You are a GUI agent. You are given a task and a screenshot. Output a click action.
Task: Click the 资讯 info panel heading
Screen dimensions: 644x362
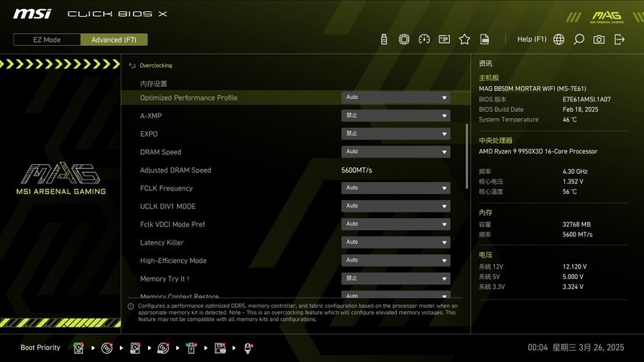tap(485, 64)
